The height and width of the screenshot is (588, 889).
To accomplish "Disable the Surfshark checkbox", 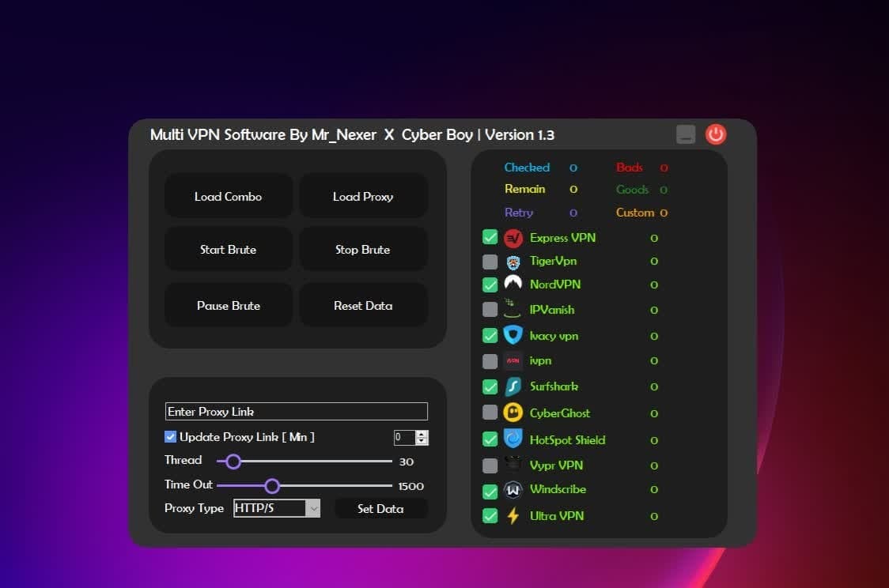I will (490, 386).
